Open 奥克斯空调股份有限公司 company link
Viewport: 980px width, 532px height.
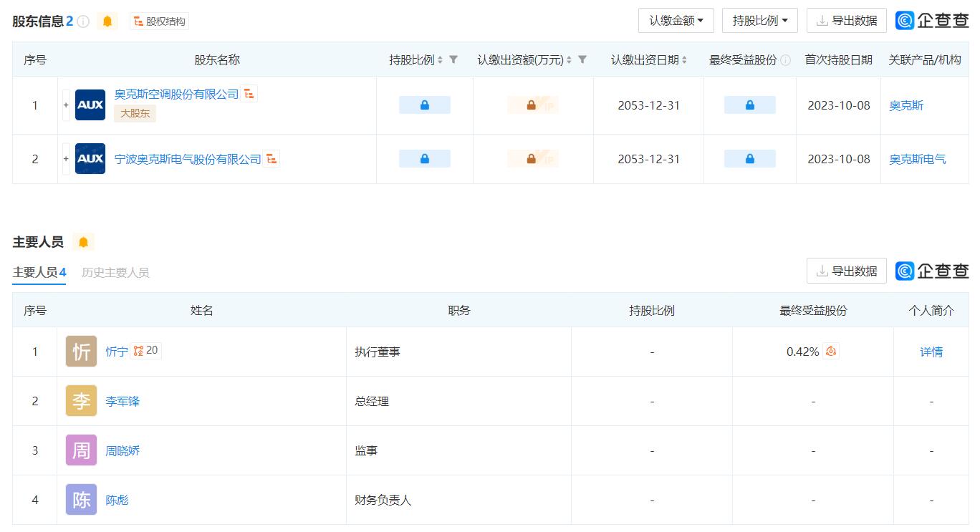[x=176, y=94]
